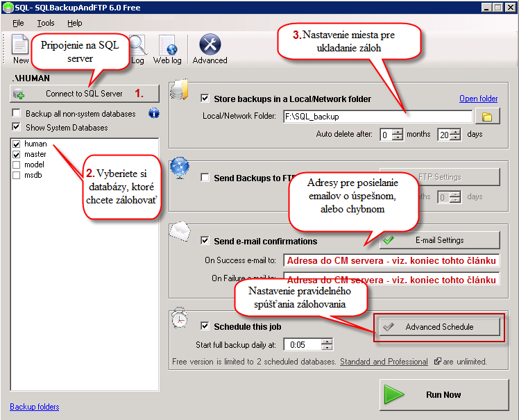
Task: Click Connect to SQL Server button
Action: (85, 94)
